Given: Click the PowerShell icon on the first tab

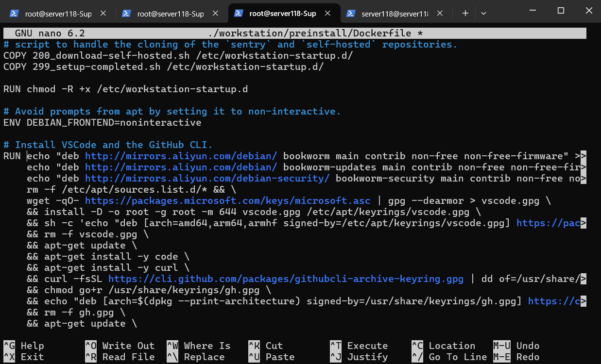Looking at the screenshot, I should pyautogui.click(x=14, y=14).
